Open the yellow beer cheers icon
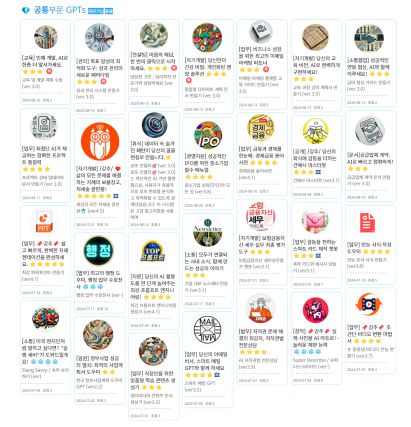This screenshot has height=427, width=411. (x=315, y=131)
